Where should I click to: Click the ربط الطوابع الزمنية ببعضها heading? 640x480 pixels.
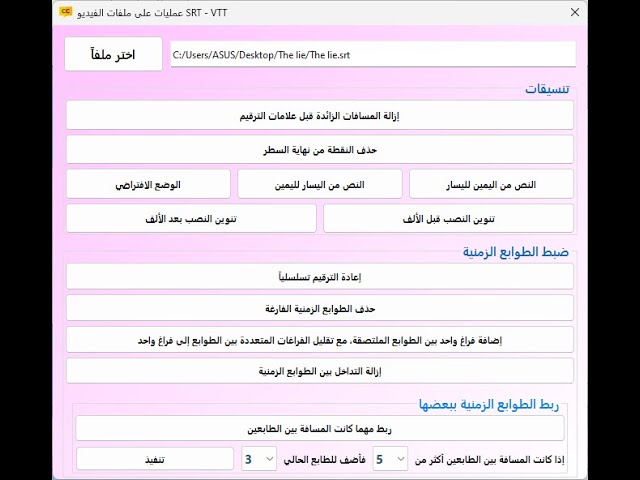tap(489, 404)
